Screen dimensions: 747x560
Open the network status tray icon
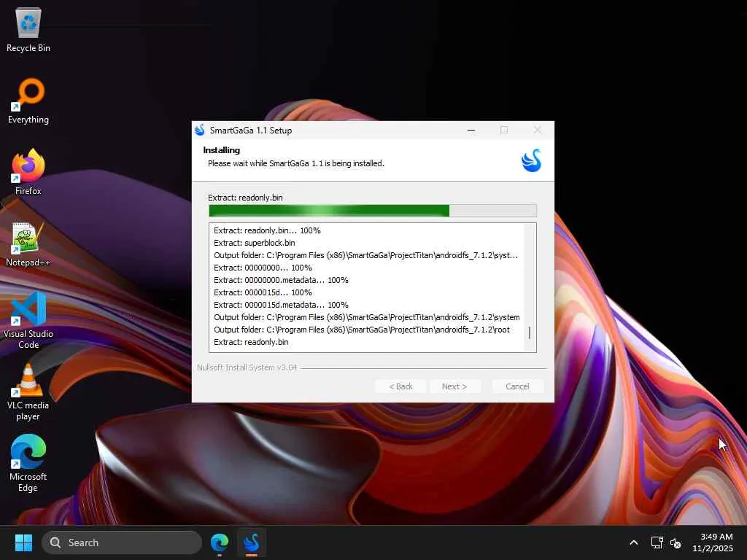point(657,542)
